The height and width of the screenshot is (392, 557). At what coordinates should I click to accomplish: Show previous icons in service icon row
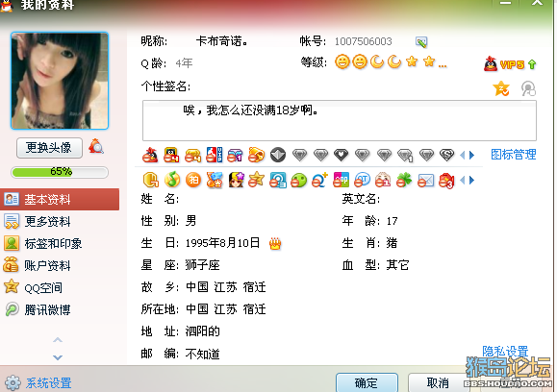click(462, 181)
